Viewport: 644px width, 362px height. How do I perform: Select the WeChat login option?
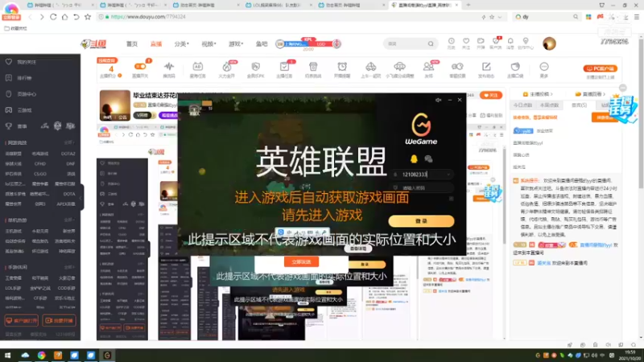pos(428,158)
